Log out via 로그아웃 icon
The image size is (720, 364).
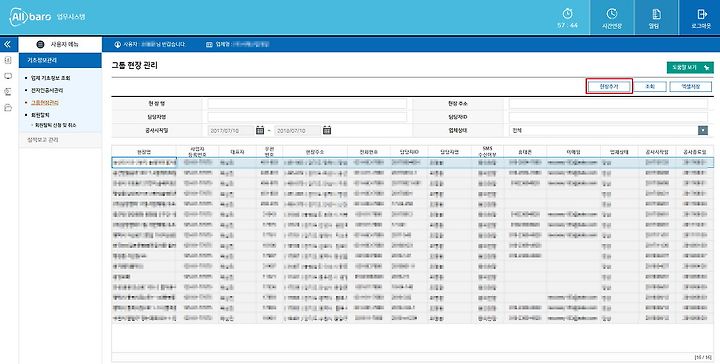[x=702, y=14]
